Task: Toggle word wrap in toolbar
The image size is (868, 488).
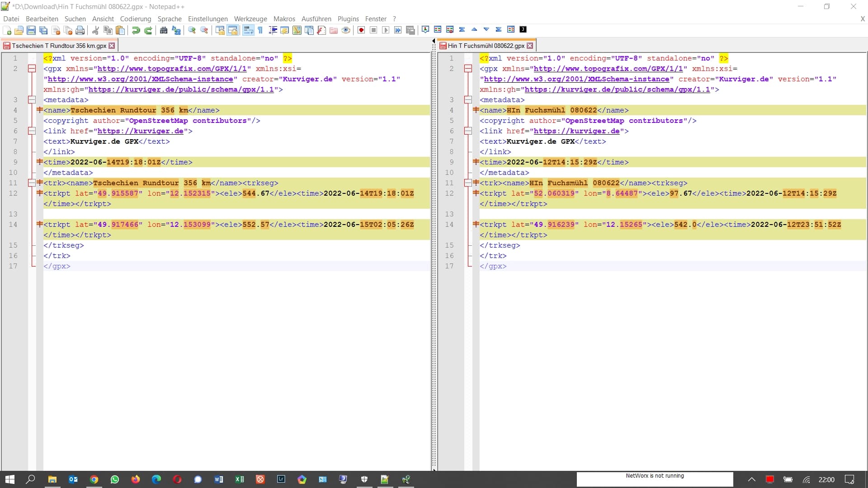Action: 248,30
